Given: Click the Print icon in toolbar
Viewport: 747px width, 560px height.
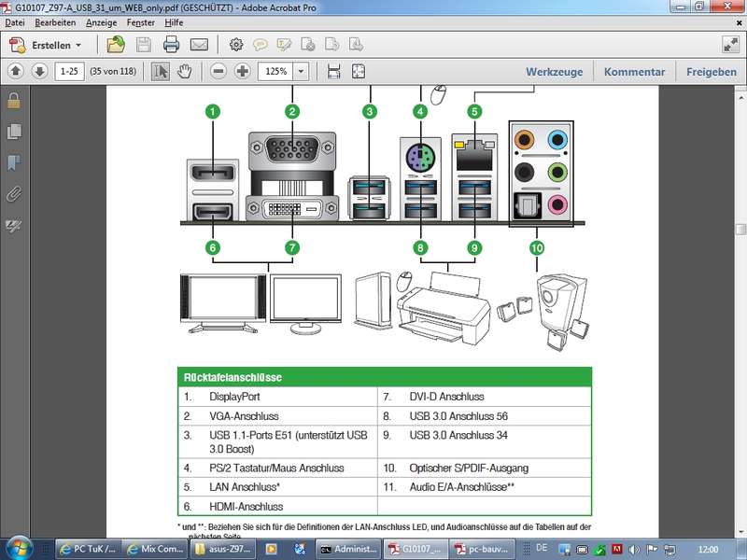Looking at the screenshot, I should pyautogui.click(x=171, y=44).
